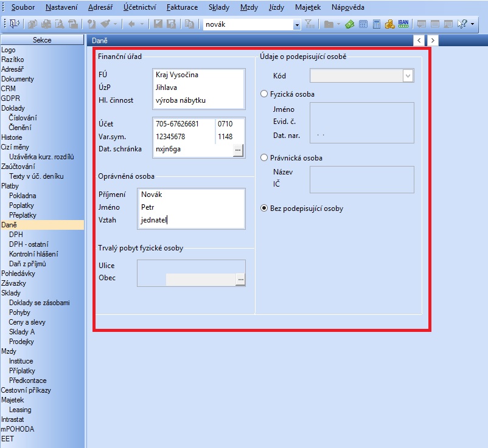Open the Dat. schránka ellipsis selector
Viewport: 488px width, 448px height.
point(238,149)
